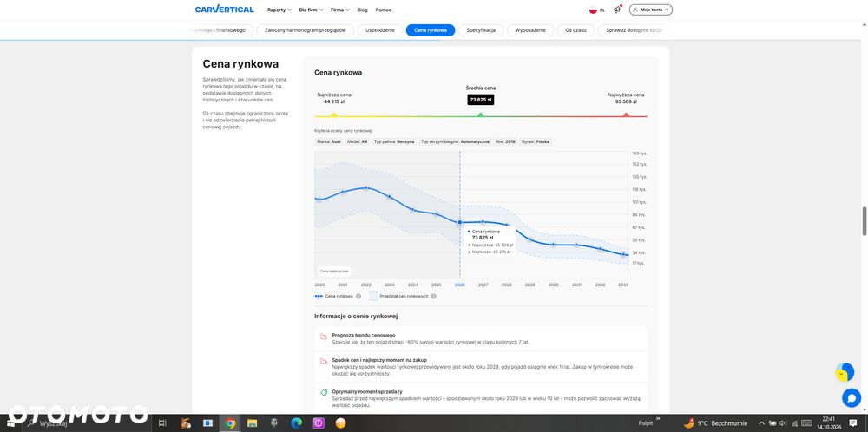This screenshot has height=432, width=868.
Task: Click the Rynek: Polska criteria chip
Action: tap(536, 141)
